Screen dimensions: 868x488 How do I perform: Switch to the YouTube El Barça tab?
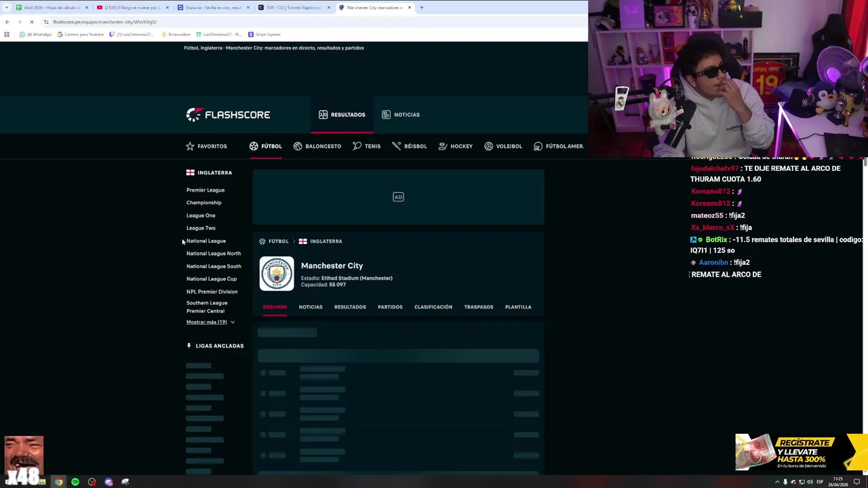[132, 7]
